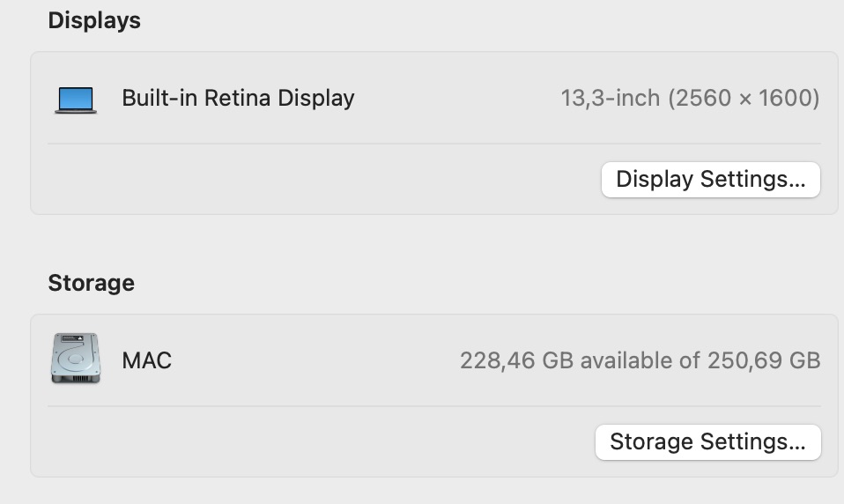Click the Storage section heading
The image size is (844, 504).
[x=91, y=283]
